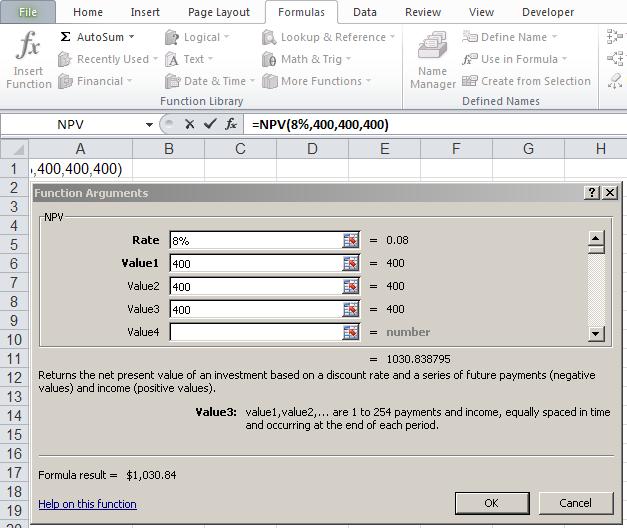627x528 pixels.
Task: Expand the Recently Used dropdown arrow
Action: click(155, 59)
